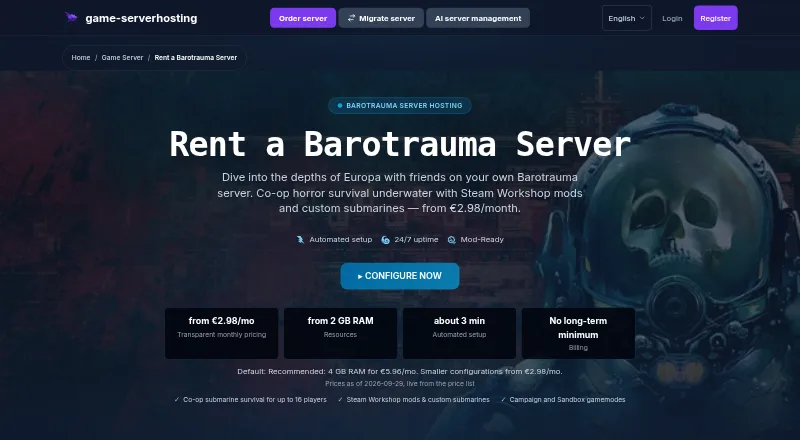Select the about 3 min setup card

click(459, 333)
